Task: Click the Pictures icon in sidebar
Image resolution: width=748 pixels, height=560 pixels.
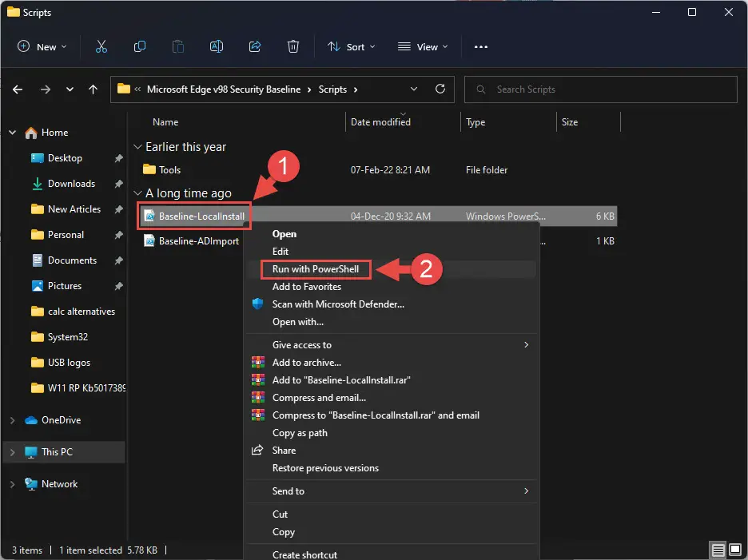Action: [x=38, y=286]
